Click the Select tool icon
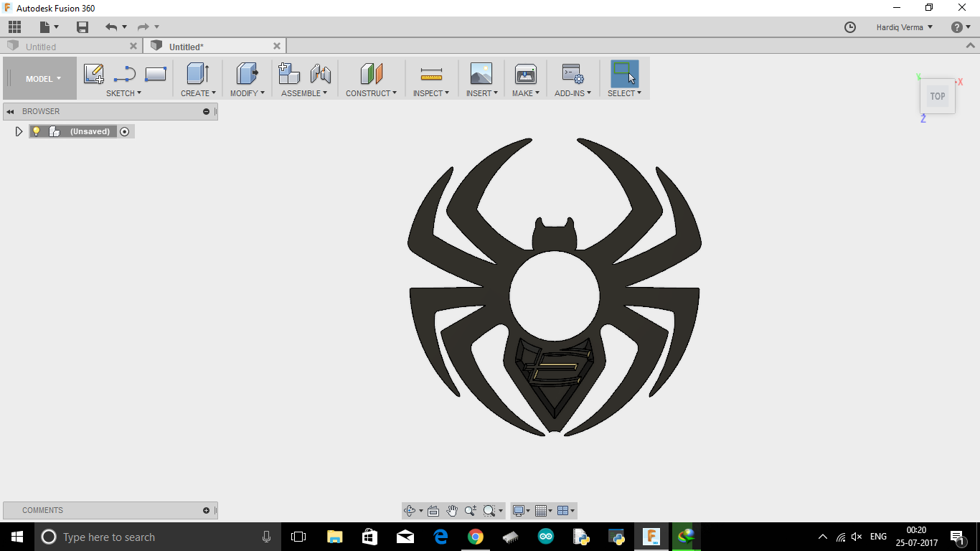980x551 pixels. click(x=624, y=73)
